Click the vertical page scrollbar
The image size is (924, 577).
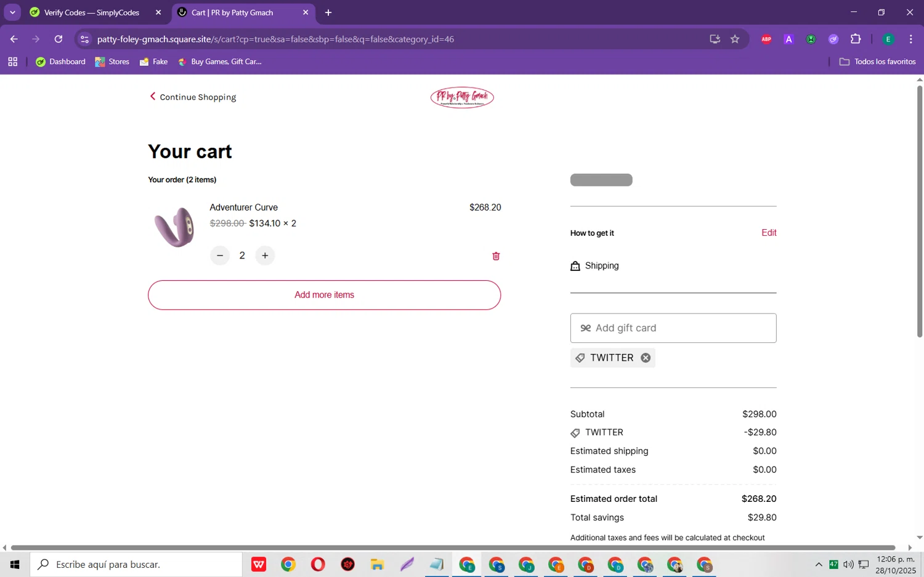click(919, 211)
